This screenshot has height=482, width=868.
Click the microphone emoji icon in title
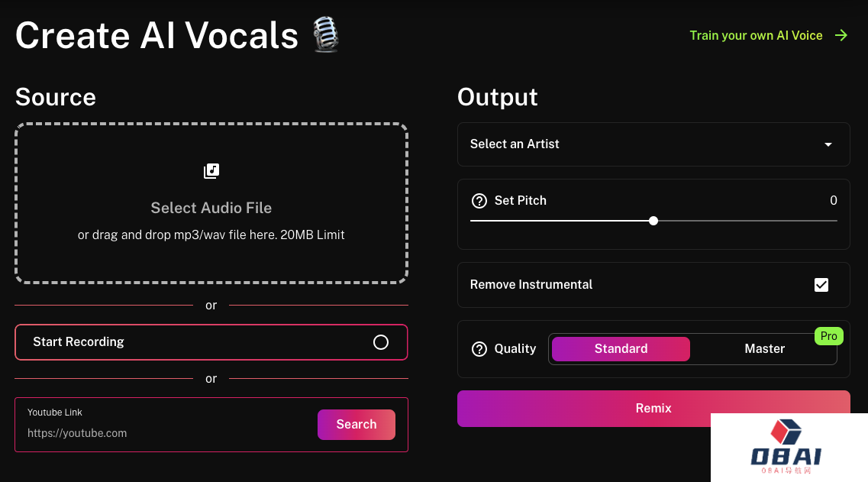tap(325, 34)
